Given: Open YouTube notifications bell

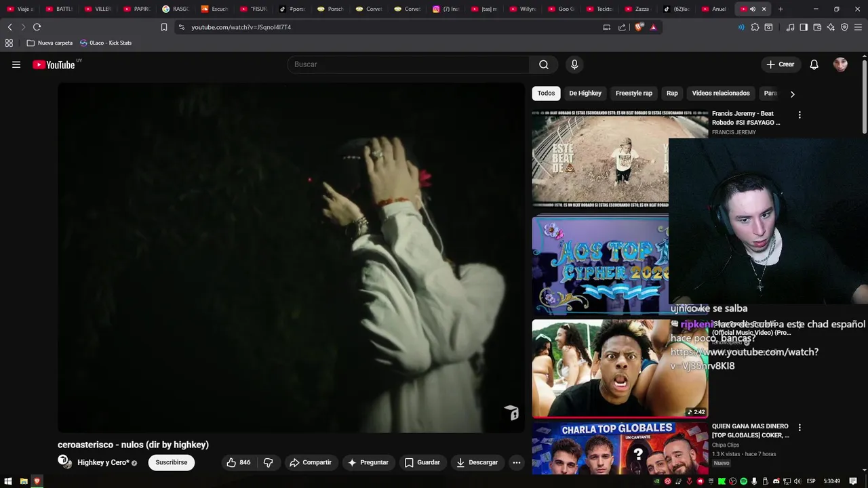Looking at the screenshot, I should 814,64.
